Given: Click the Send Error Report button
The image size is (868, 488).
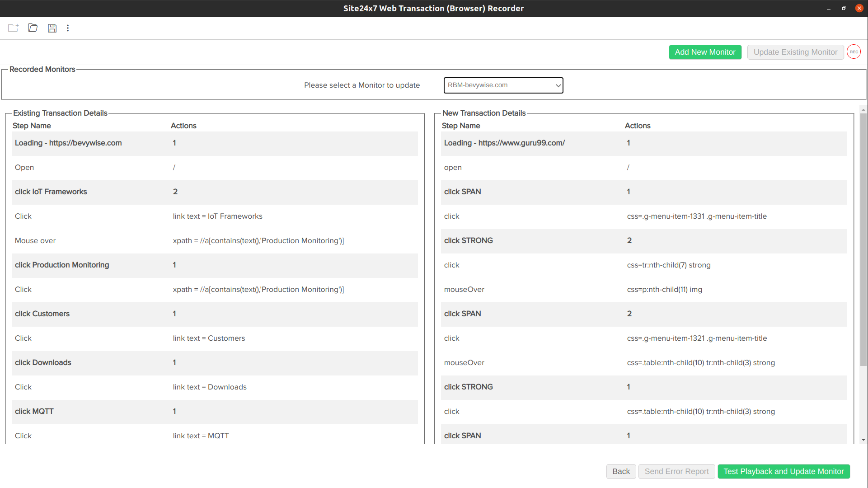Looking at the screenshot, I should pyautogui.click(x=676, y=471).
